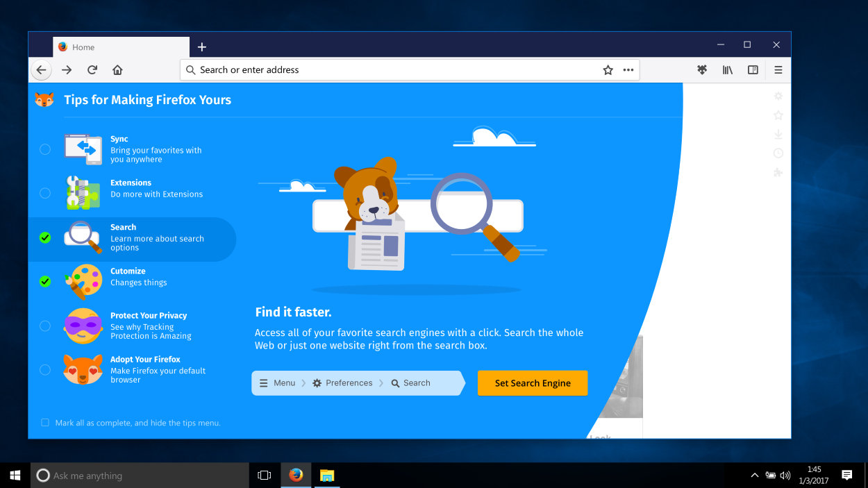Go forward using the forward arrow

(x=67, y=69)
